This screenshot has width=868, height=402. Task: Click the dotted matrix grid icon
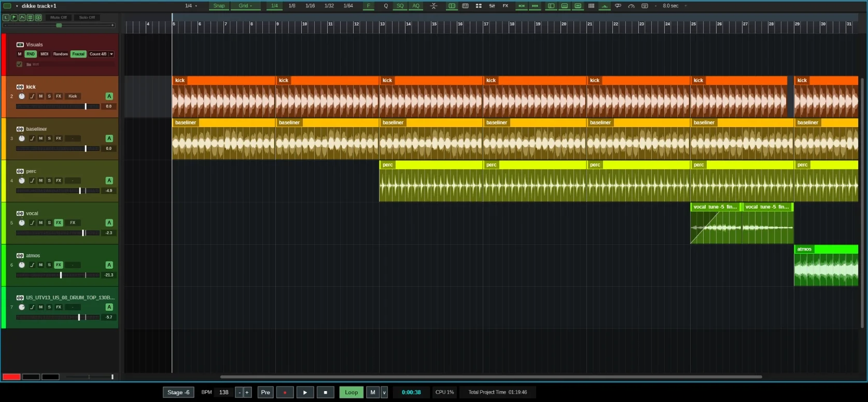coord(591,6)
